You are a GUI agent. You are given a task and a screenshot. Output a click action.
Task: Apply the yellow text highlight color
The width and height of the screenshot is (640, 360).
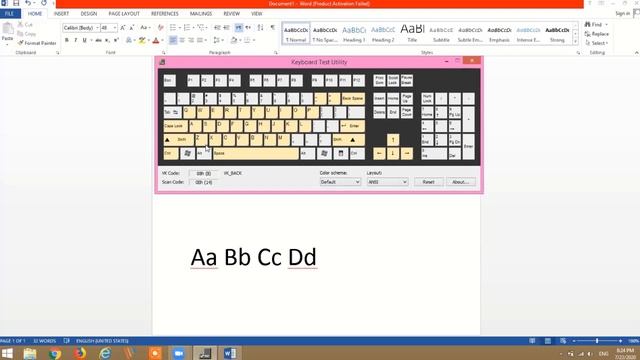[x=142, y=40]
